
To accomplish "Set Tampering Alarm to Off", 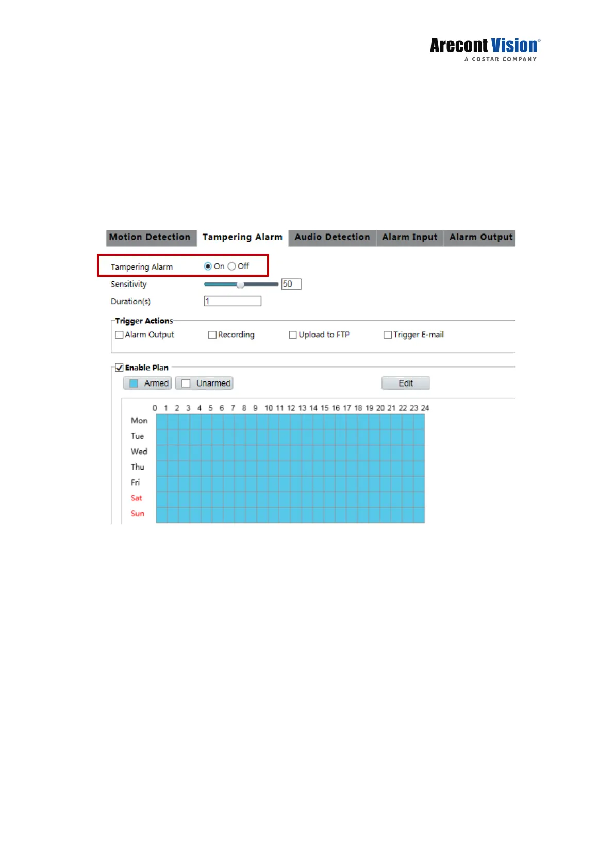I will [x=232, y=266].
